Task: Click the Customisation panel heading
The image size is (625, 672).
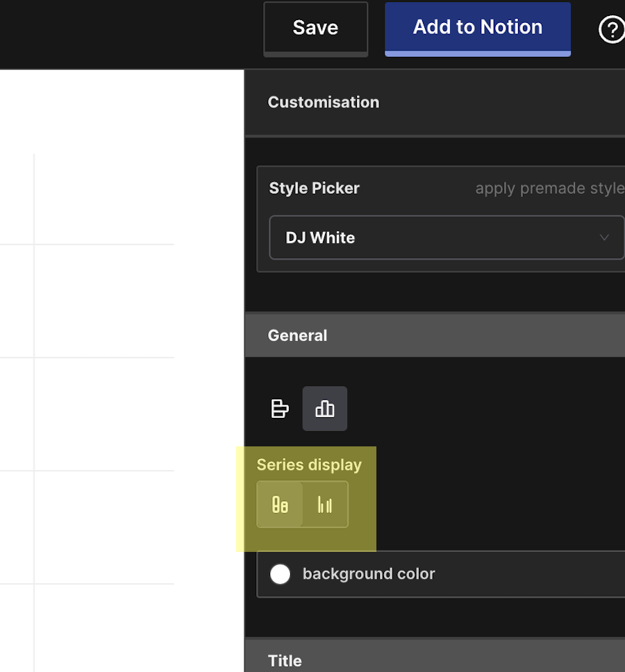Action: coord(324,102)
